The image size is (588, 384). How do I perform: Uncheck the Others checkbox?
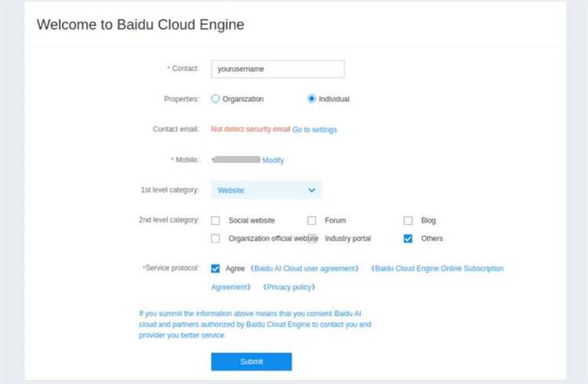tap(408, 238)
